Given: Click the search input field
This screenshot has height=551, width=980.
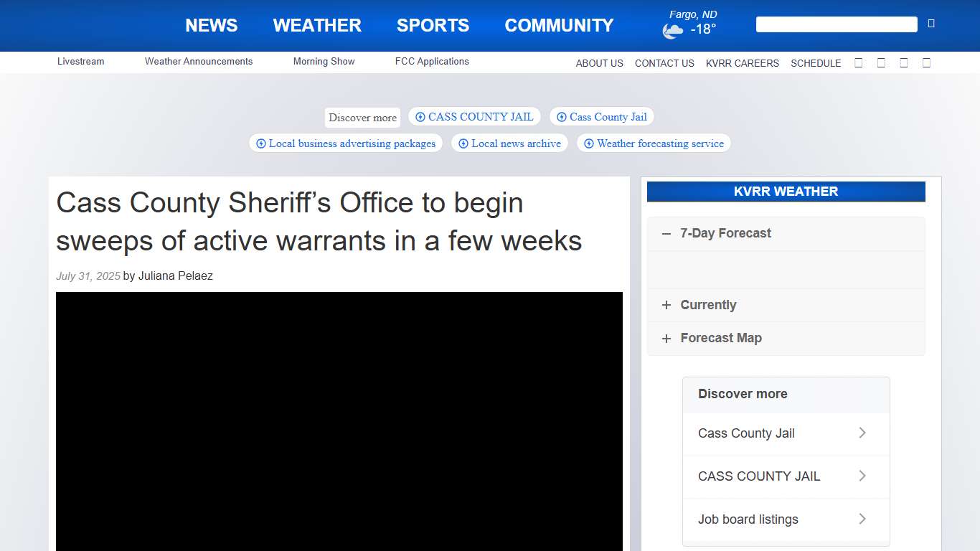Looking at the screenshot, I should point(836,24).
